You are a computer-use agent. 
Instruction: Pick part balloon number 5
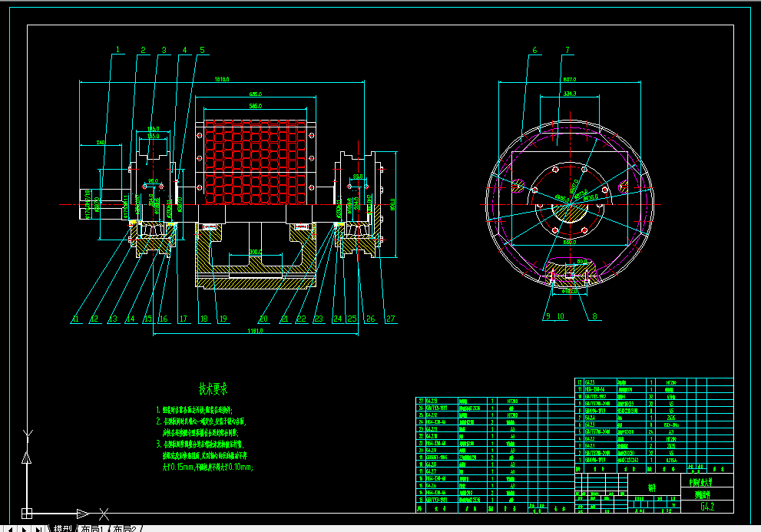tap(203, 50)
